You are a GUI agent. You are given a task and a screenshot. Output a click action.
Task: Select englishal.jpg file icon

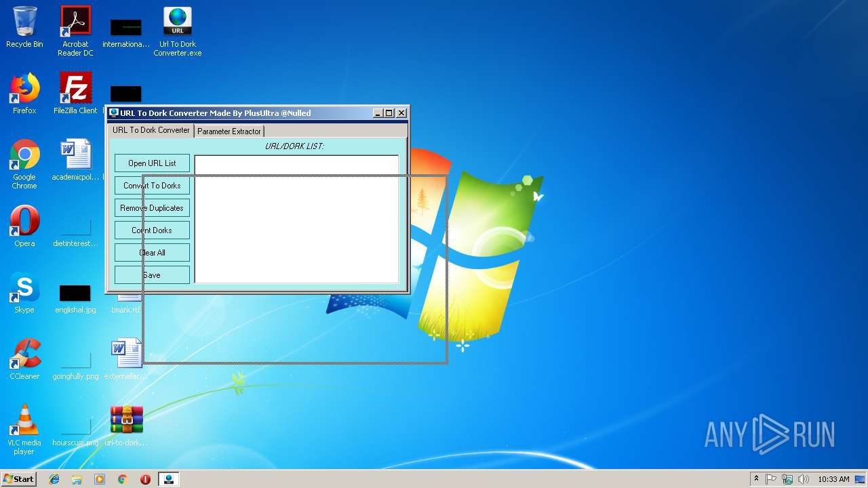pyautogui.click(x=75, y=298)
